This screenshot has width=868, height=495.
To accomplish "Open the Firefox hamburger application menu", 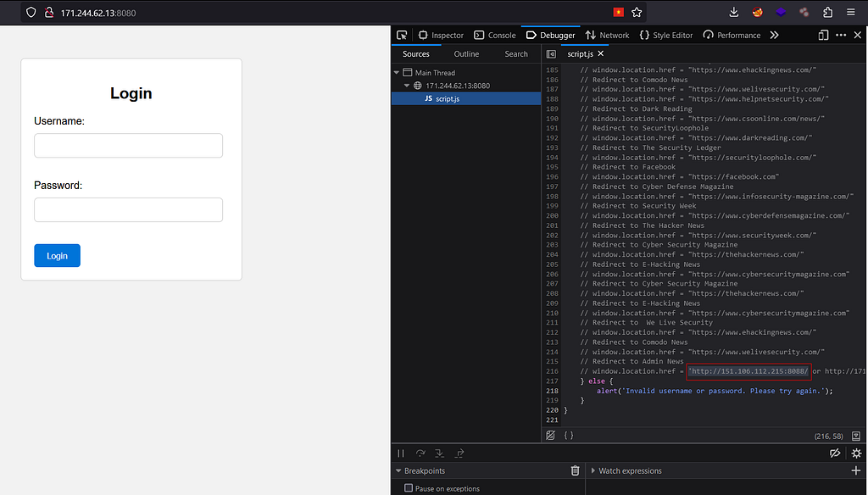I will (x=851, y=12).
